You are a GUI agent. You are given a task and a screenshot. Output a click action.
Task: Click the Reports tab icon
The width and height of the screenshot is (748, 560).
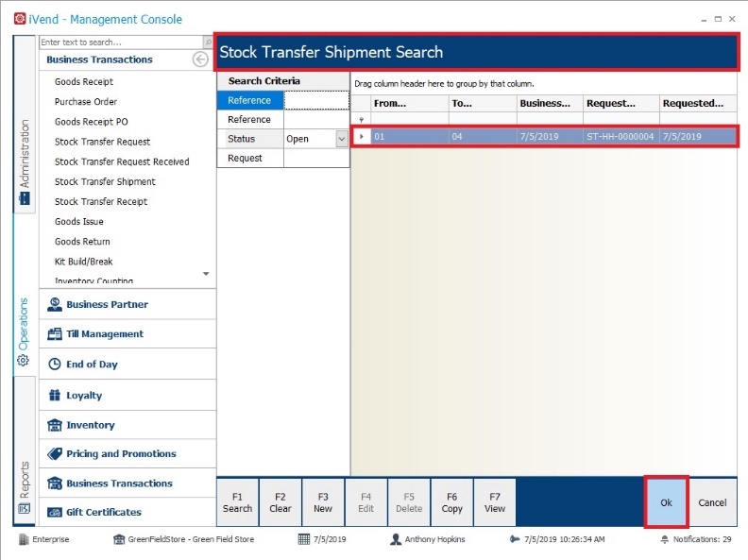coord(24,509)
